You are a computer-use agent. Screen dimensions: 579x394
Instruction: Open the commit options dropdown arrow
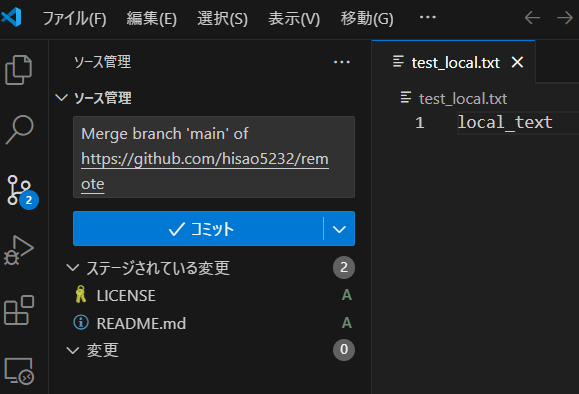(x=339, y=229)
